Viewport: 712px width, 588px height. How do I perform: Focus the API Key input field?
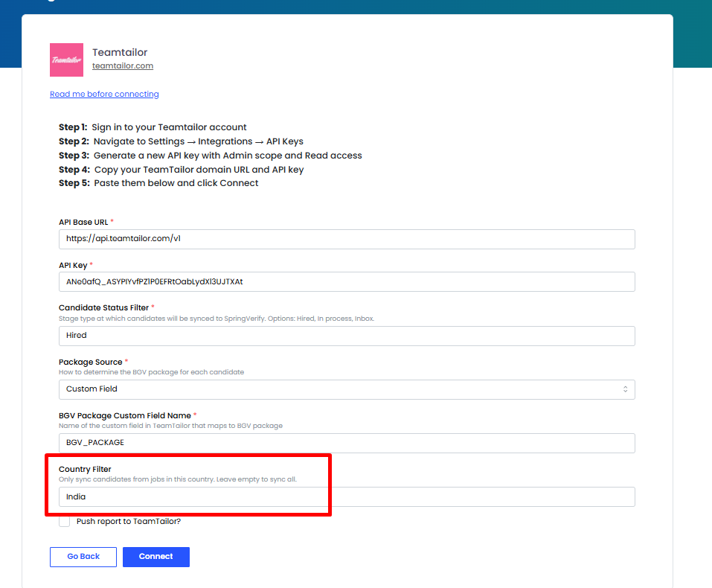[x=347, y=282]
